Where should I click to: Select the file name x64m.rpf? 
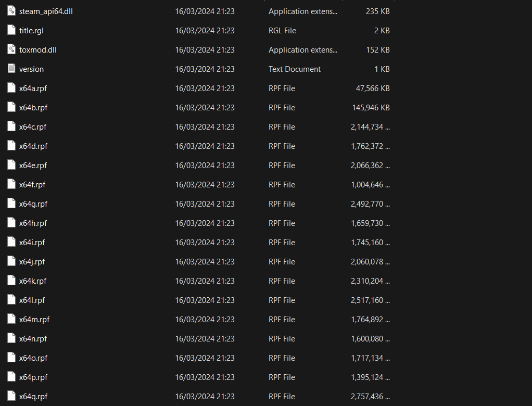[34, 320]
